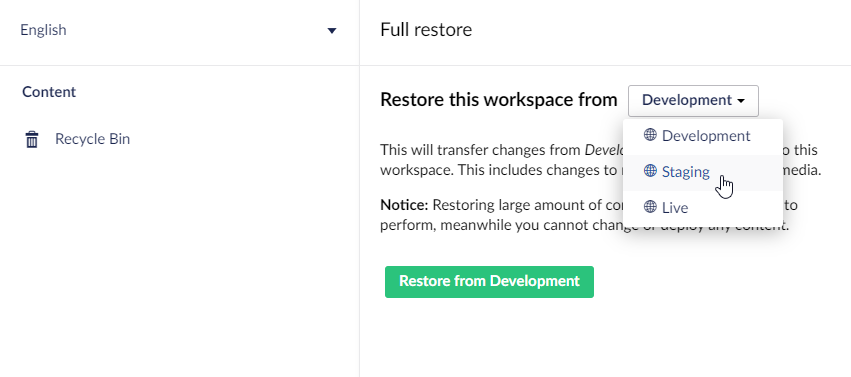Click the globe icon next to Development option
The image size is (851, 377).
(650, 135)
